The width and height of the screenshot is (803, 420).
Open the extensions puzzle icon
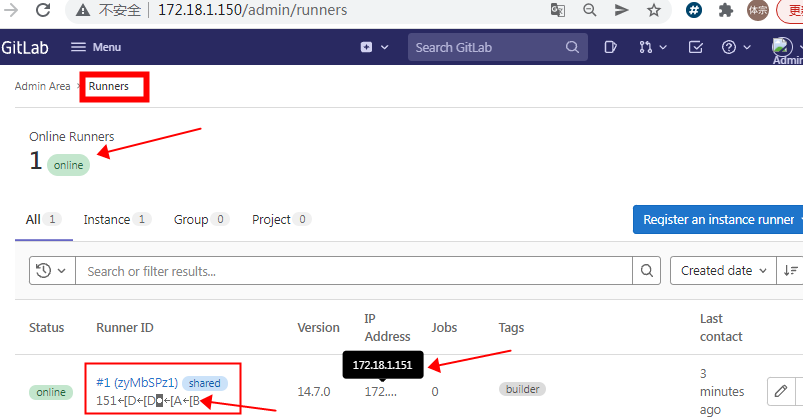pyautogui.click(x=726, y=10)
